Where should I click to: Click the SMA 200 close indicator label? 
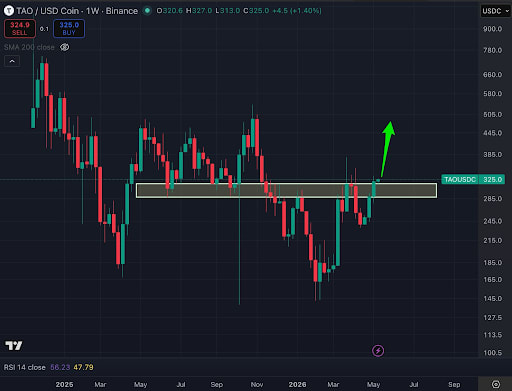29,47
